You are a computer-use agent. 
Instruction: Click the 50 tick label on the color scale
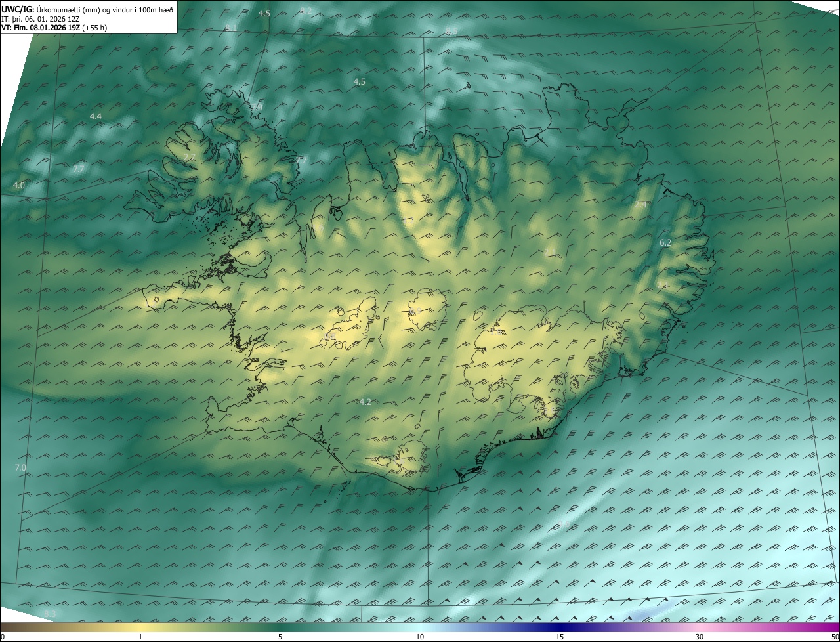tap(835, 637)
